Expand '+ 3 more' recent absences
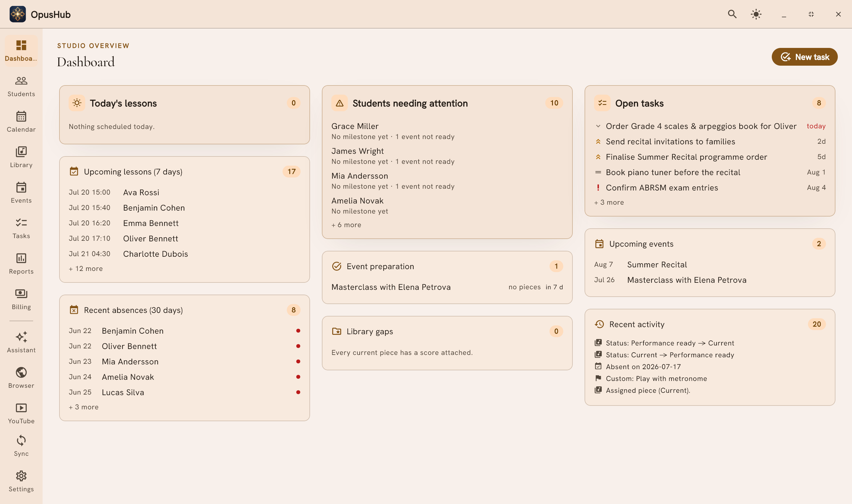 tap(83, 407)
